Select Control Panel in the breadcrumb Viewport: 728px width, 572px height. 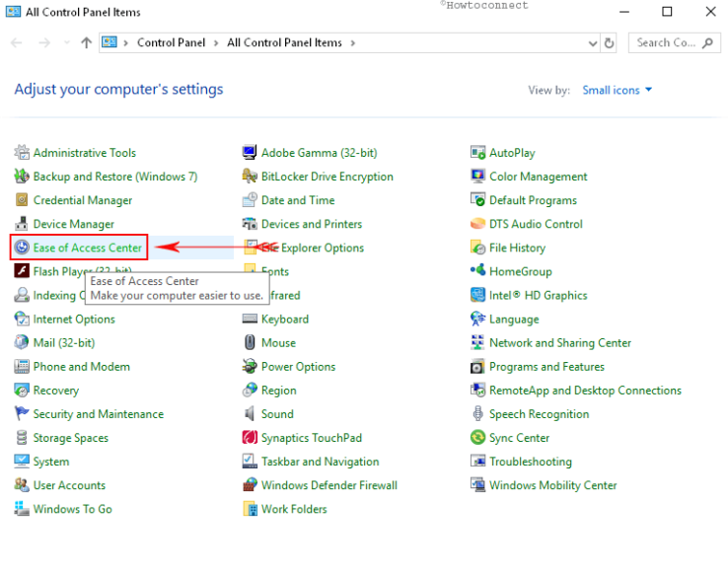171,42
